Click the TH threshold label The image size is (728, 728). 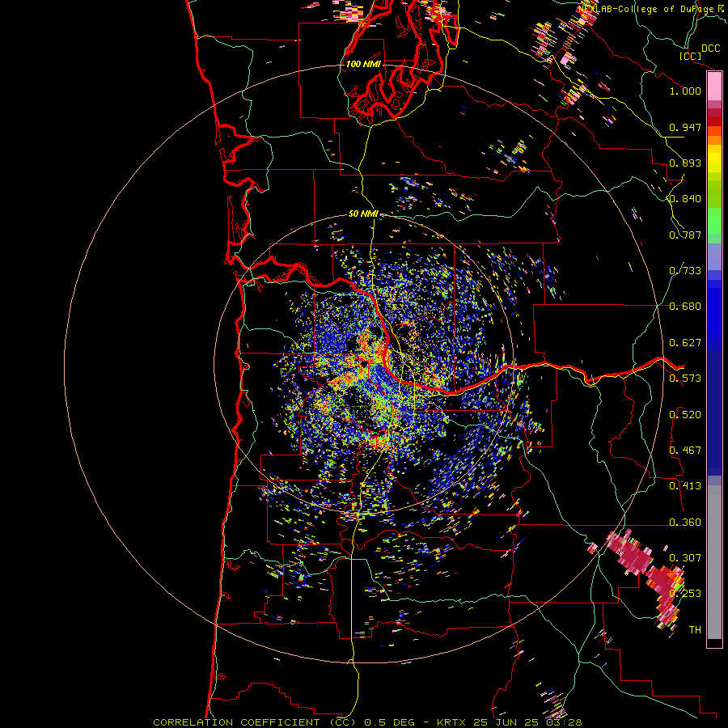pyautogui.click(x=695, y=630)
